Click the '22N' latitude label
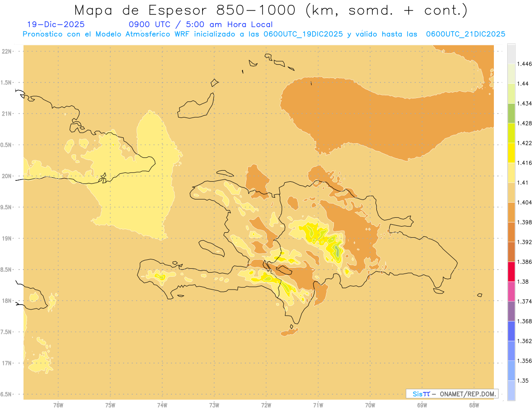 coord(7,51)
